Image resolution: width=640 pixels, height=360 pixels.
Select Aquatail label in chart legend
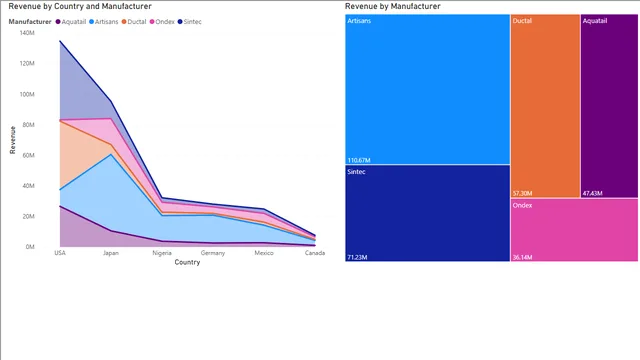(x=73, y=22)
